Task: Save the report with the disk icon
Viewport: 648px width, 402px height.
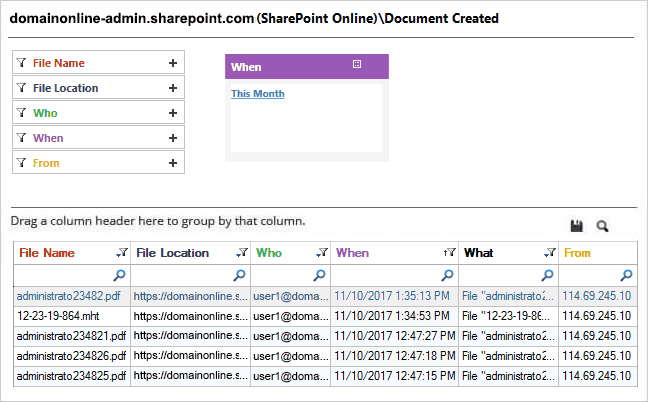Action: coord(577,226)
